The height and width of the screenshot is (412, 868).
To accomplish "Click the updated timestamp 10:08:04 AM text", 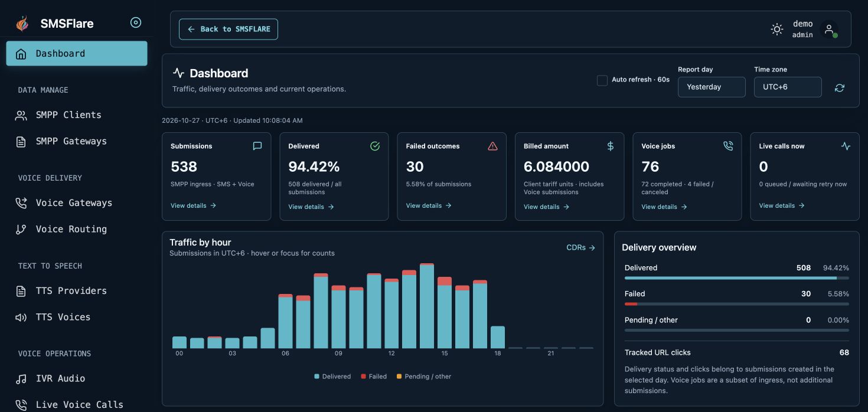I will click(268, 121).
